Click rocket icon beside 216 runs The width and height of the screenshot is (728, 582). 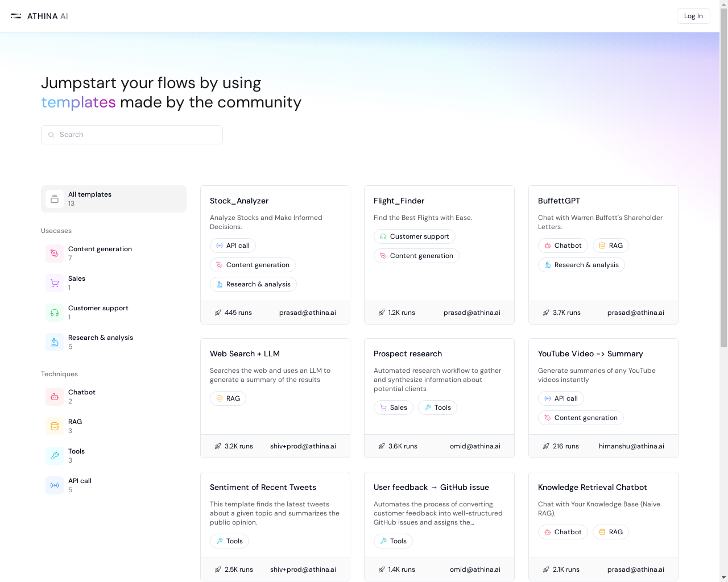[546, 446]
